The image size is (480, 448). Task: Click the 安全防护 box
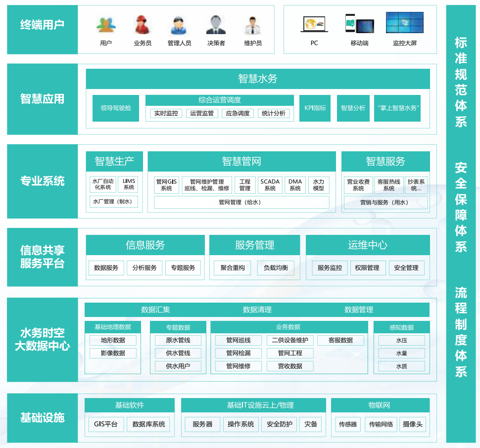point(279,424)
